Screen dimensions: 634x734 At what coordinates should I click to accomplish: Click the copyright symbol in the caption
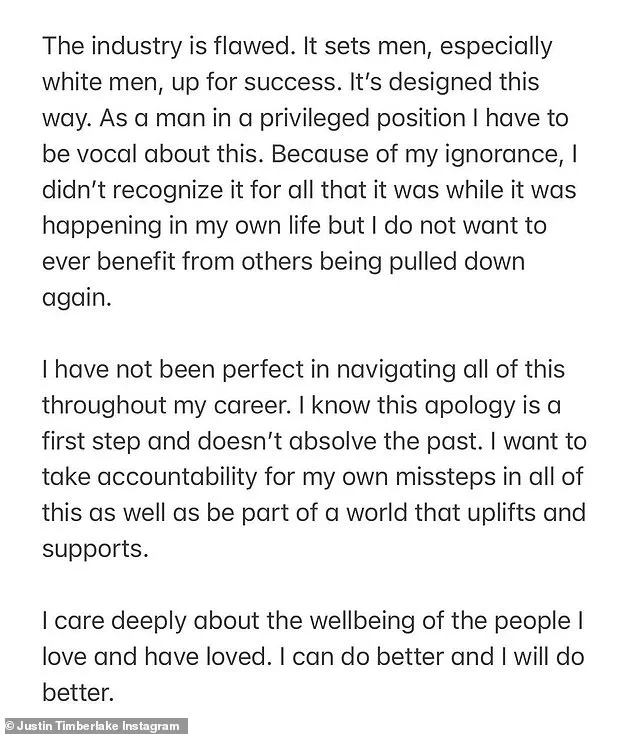point(9,725)
